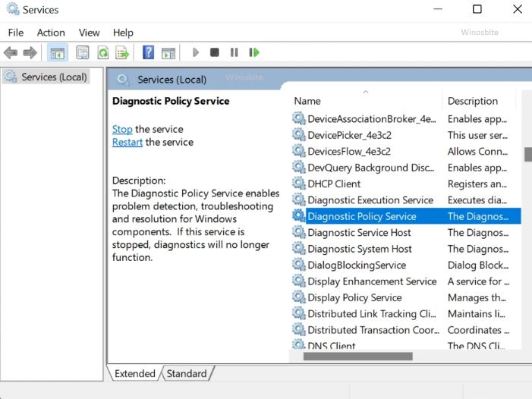
Task: Click the 'Manages th...' description cell
Action: (x=477, y=297)
